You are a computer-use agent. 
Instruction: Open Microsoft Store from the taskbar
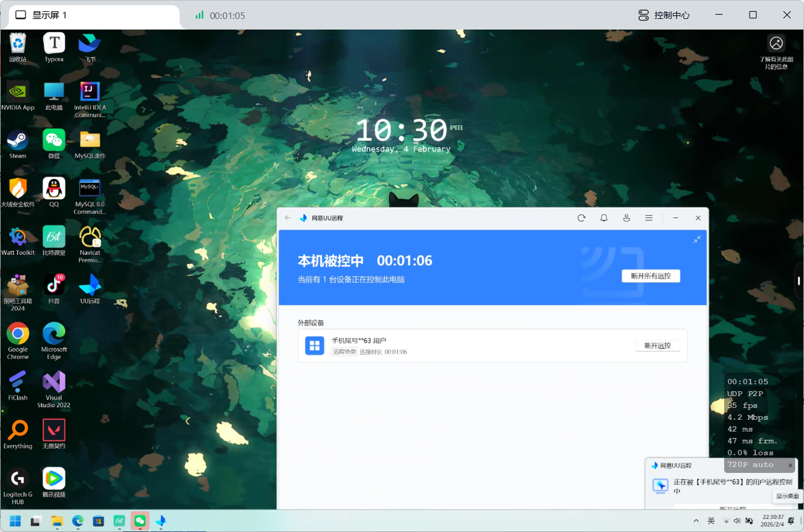[x=99, y=521]
